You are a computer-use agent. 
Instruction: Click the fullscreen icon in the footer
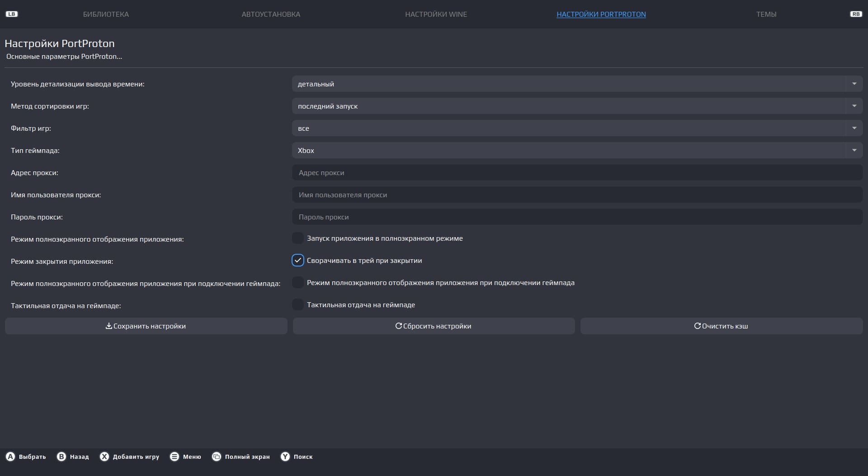pyautogui.click(x=217, y=457)
